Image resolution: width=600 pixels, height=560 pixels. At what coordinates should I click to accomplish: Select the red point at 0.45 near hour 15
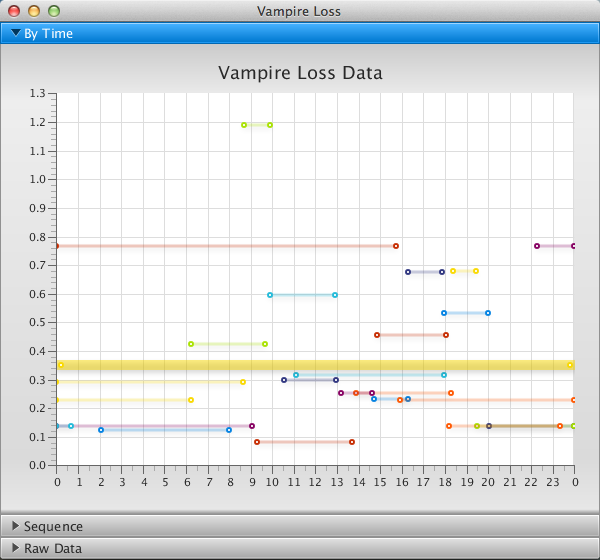[x=377, y=335]
